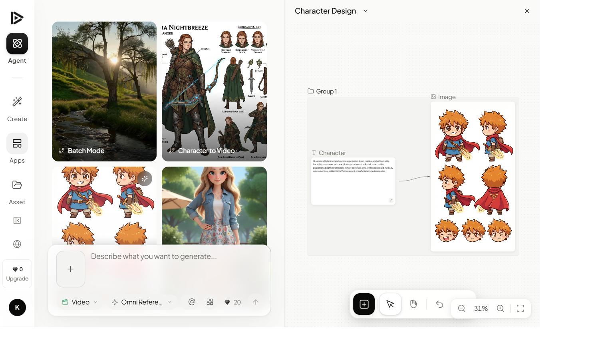Screen dimensions: 600x364
Task: Click the undo icon on canvas toolbar
Action: coord(439,304)
